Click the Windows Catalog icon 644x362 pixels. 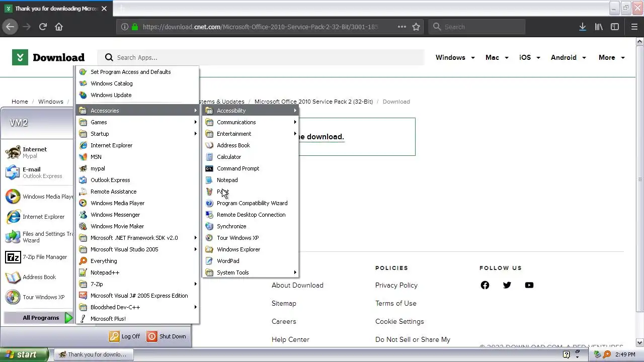(x=83, y=83)
